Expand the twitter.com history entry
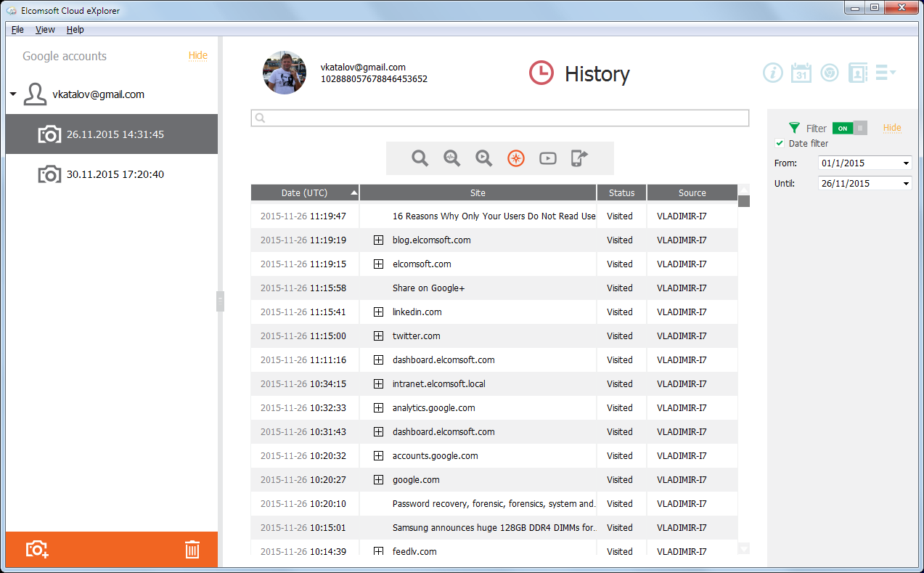Viewport: 924px width, 573px height. [x=378, y=336]
